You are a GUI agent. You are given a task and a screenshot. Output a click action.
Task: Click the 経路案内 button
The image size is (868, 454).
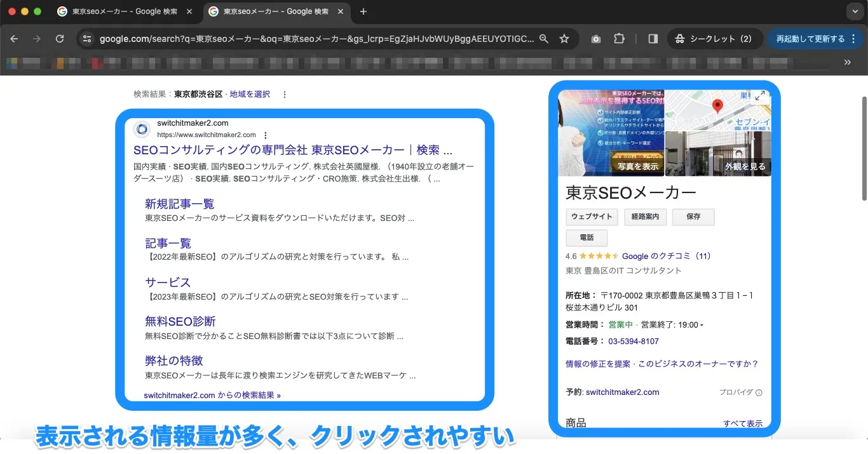[x=645, y=217]
